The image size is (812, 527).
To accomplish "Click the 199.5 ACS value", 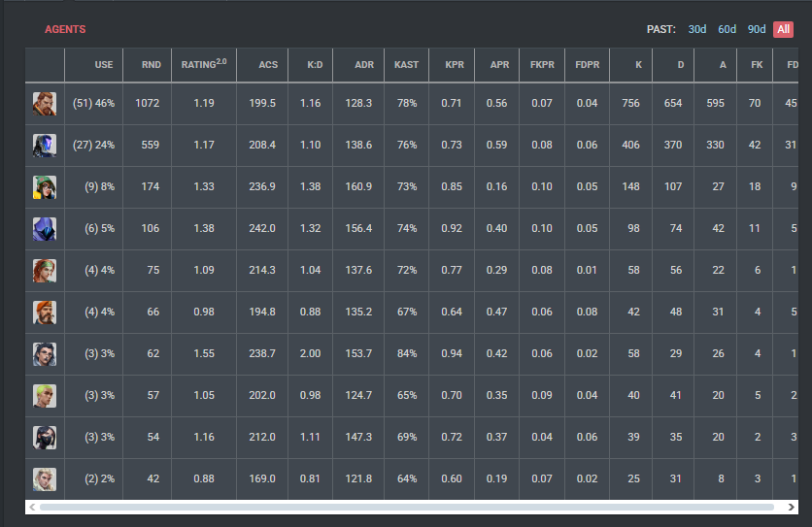I will 262,103.
